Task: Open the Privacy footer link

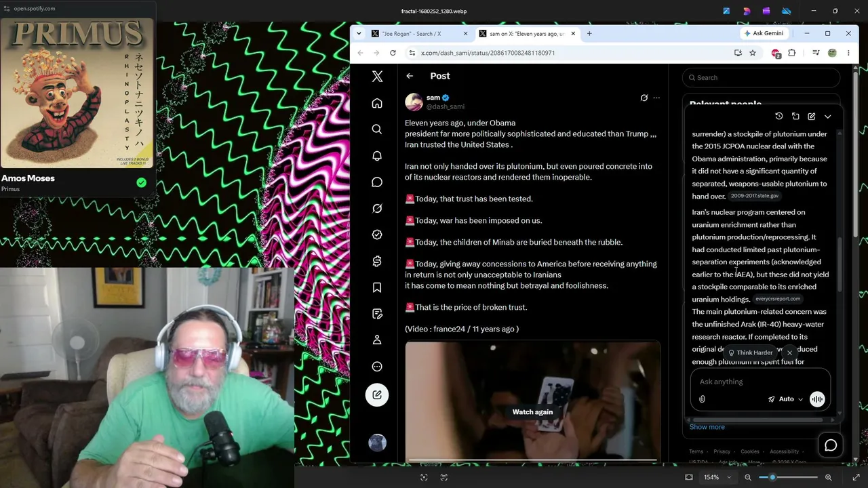Action: [x=722, y=451]
